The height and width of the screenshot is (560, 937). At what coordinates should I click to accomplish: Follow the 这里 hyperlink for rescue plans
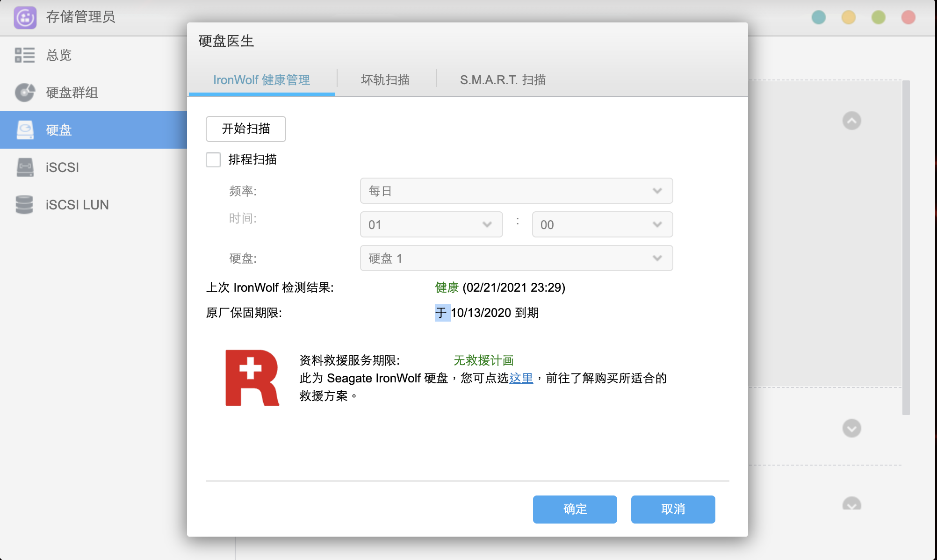point(521,378)
